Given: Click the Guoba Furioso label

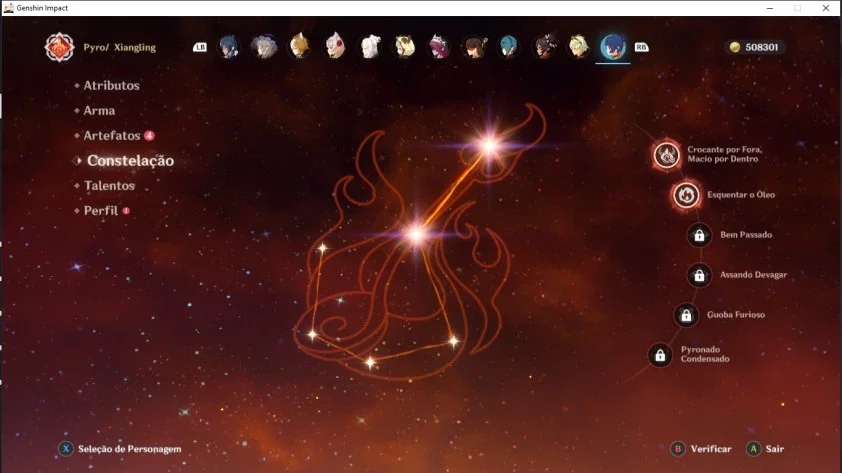Looking at the screenshot, I should tap(736, 315).
